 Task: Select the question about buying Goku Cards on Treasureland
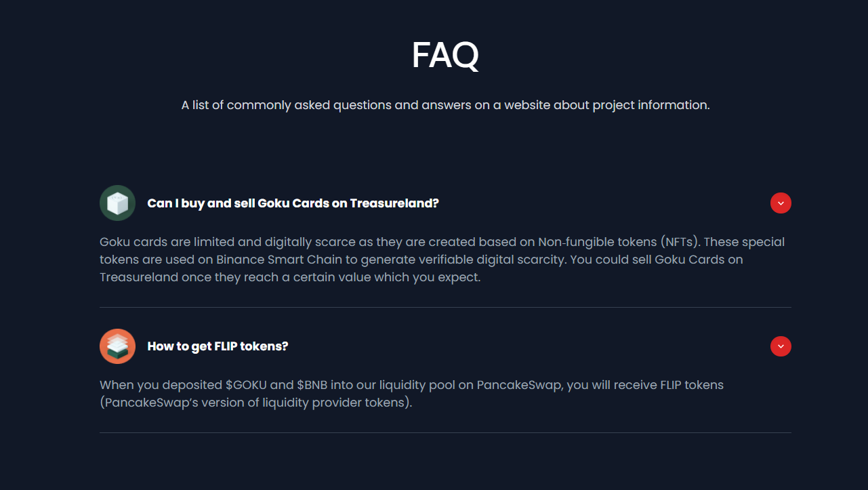pyautogui.click(x=293, y=203)
